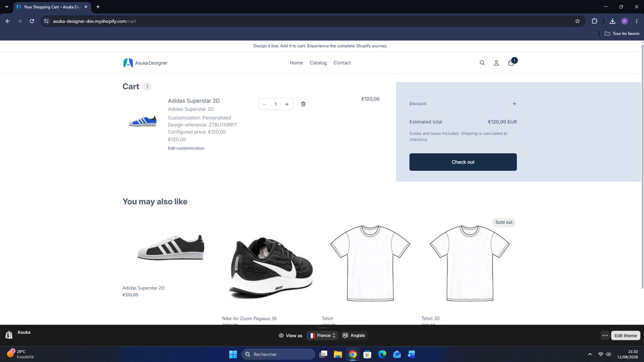
Task: Open the Wi-Fi network tray icon
Action: click(x=601, y=354)
